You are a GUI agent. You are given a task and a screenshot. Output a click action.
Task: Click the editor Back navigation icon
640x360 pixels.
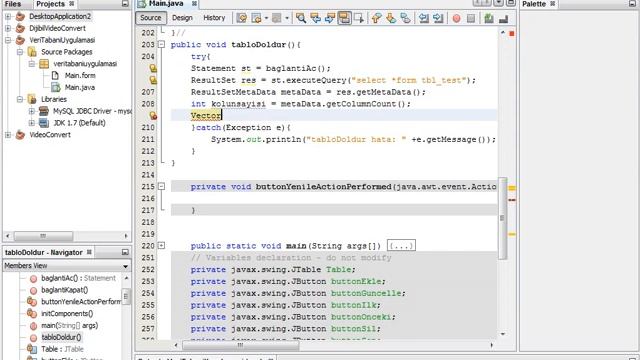[257, 18]
